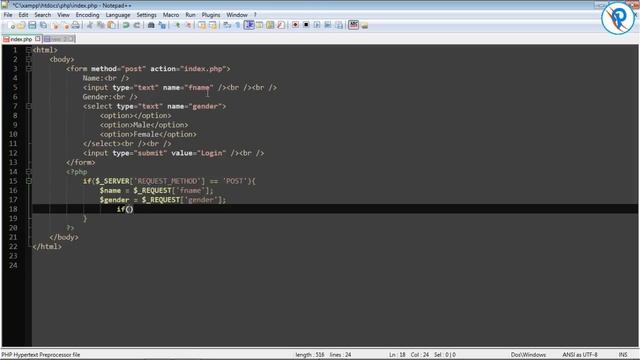Screen dimensions: 640x360
Task: Collapse the <body> fold on line 2
Action: click(x=29, y=59)
